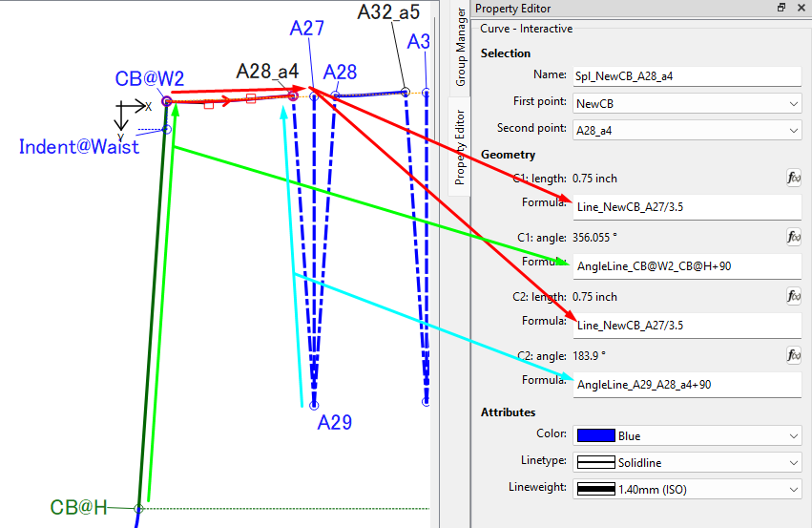Open the Linetype dropdown showing Solidline
This screenshot has height=528, width=812.
tap(687, 462)
